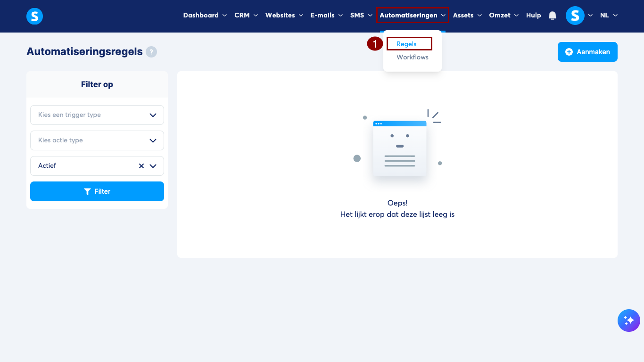The height and width of the screenshot is (362, 644).
Task: Open the SMS menu
Action: (x=361, y=15)
